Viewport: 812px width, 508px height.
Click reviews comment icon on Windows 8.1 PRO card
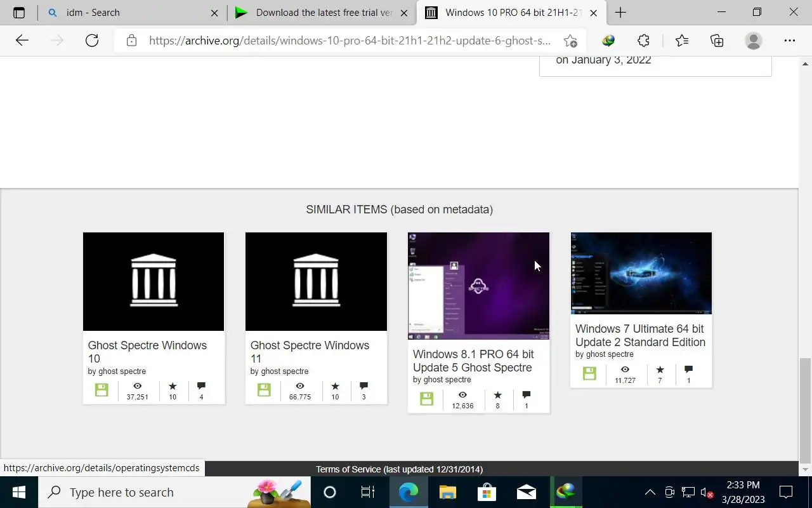pyautogui.click(x=526, y=395)
